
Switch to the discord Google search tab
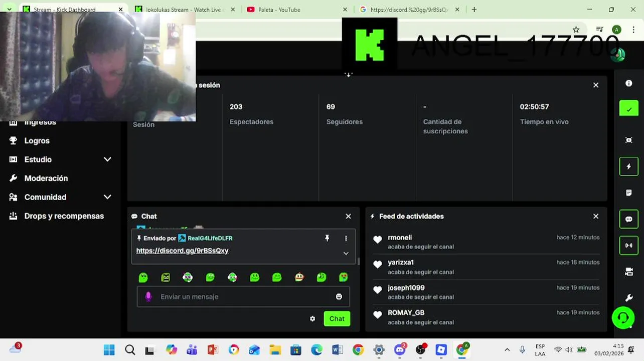pos(409,10)
